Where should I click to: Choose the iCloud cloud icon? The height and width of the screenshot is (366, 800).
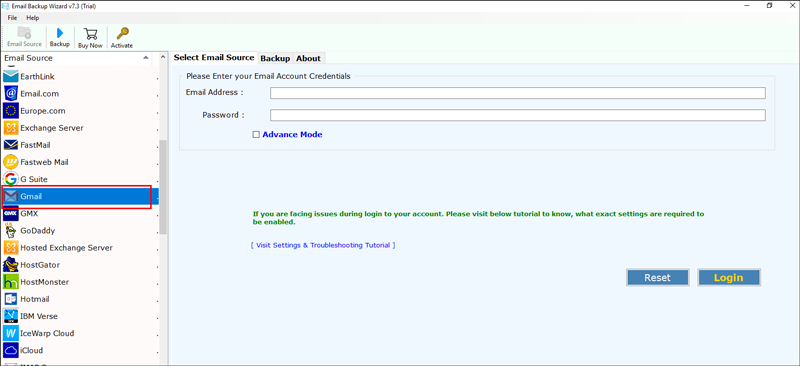click(11, 350)
